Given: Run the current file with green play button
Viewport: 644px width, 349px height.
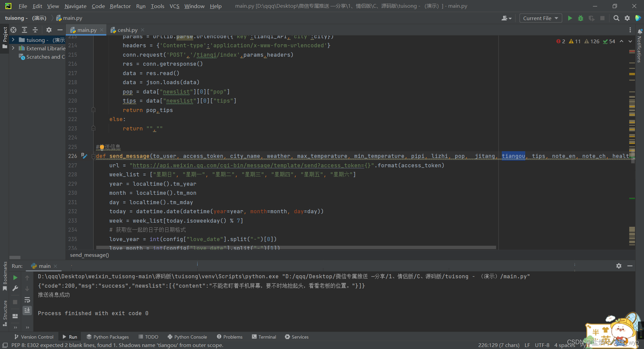Looking at the screenshot, I should 570,18.
